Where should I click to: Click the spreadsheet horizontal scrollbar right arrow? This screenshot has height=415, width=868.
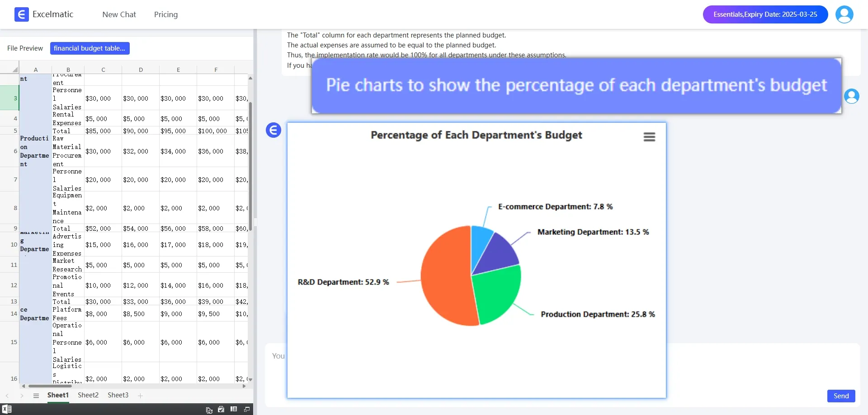(244, 386)
